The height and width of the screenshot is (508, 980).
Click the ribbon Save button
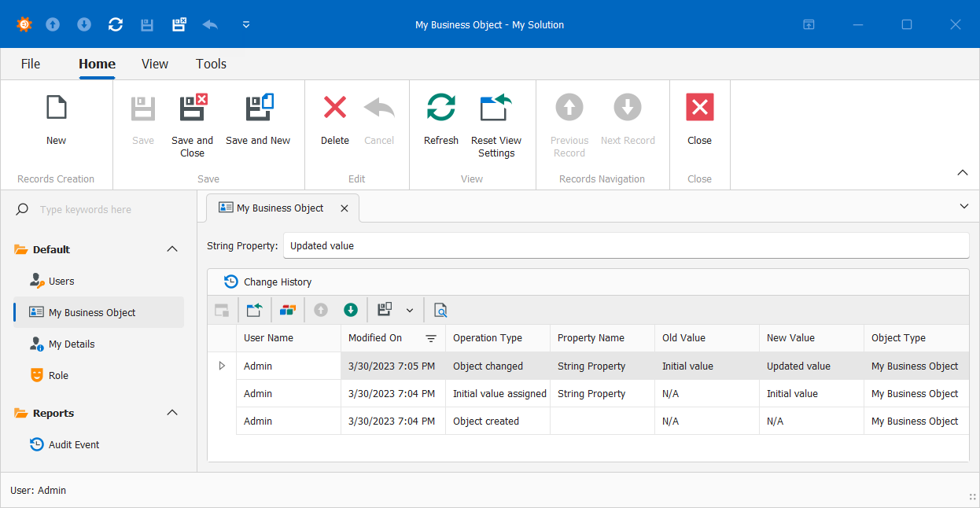143,120
